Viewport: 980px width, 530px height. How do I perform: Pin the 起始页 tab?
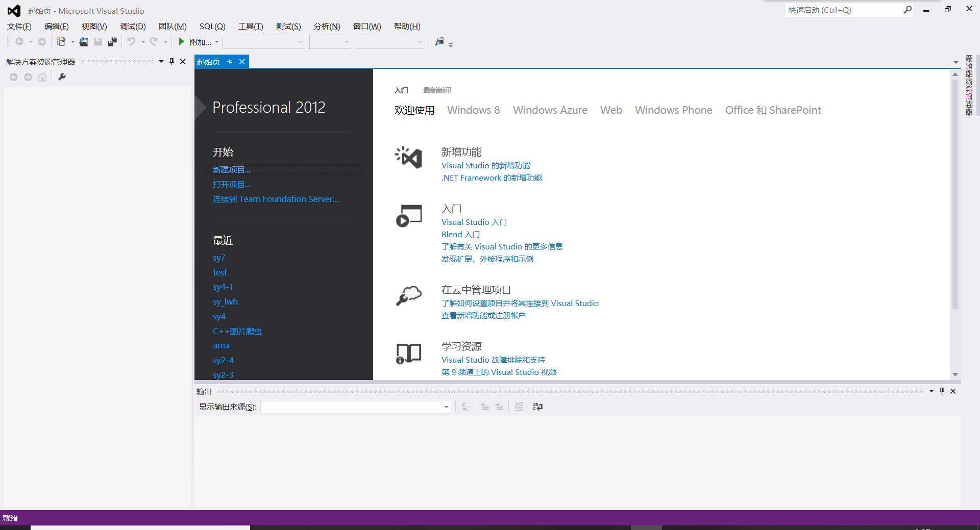click(x=230, y=61)
